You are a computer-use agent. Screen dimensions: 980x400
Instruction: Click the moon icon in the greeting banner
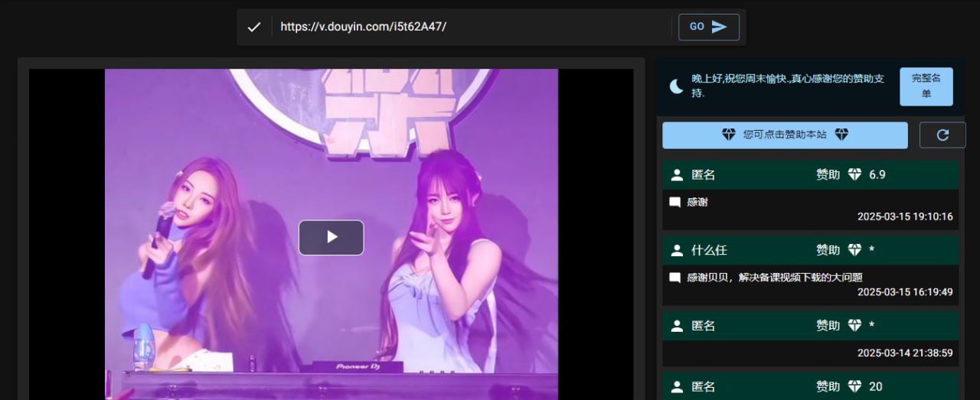[x=676, y=86]
